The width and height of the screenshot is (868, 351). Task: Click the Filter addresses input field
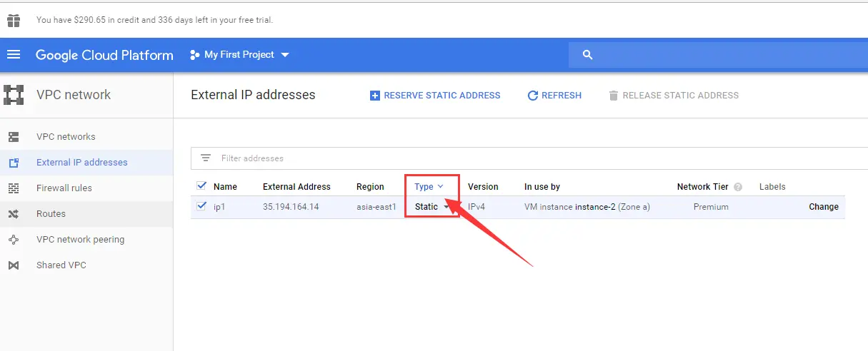click(529, 158)
